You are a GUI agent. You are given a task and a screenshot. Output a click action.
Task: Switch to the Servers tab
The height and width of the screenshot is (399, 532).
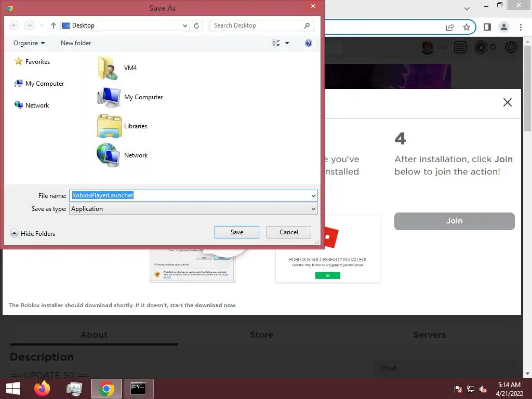(430, 335)
